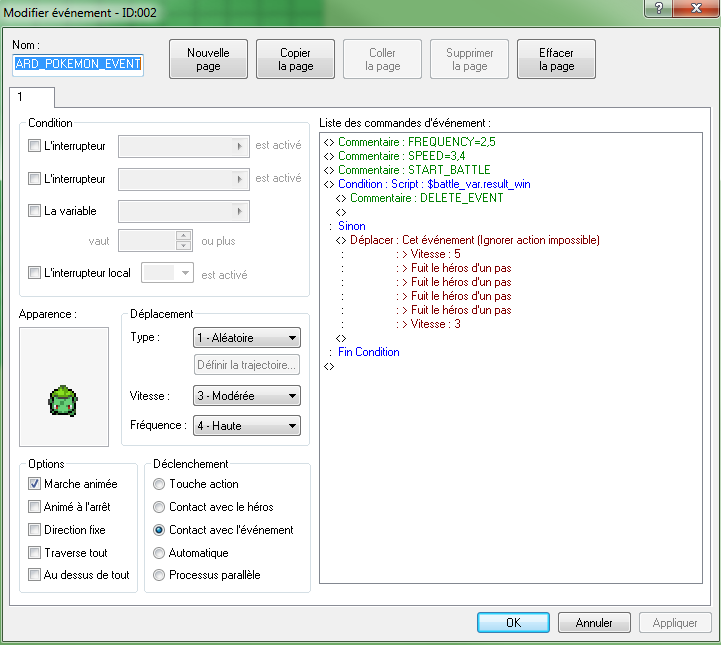Confirm with the OK button
This screenshot has width=721, height=645.
(513, 622)
